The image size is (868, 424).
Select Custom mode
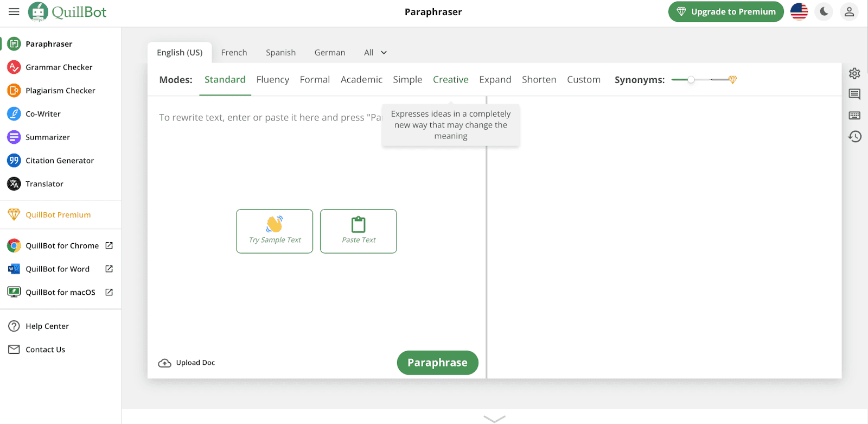(584, 80)
